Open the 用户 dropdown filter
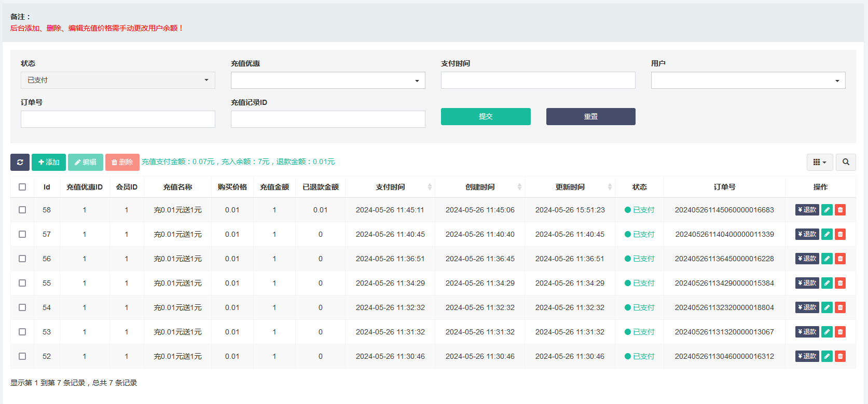868x404 pixels. 748,80
